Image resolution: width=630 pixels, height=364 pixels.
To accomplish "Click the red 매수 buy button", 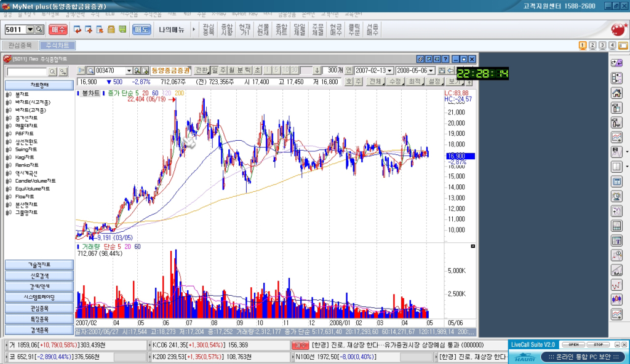I will [x=58, y=30].
